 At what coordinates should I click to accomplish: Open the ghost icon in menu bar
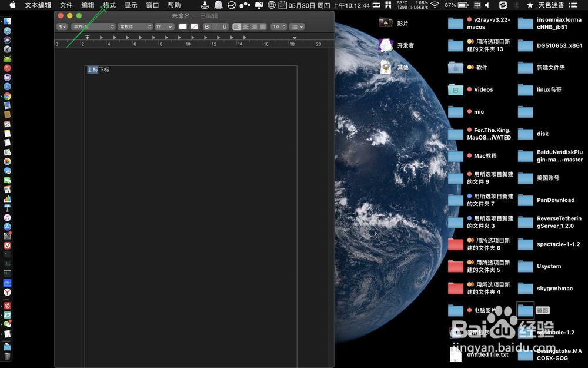[x=218, y=5]
